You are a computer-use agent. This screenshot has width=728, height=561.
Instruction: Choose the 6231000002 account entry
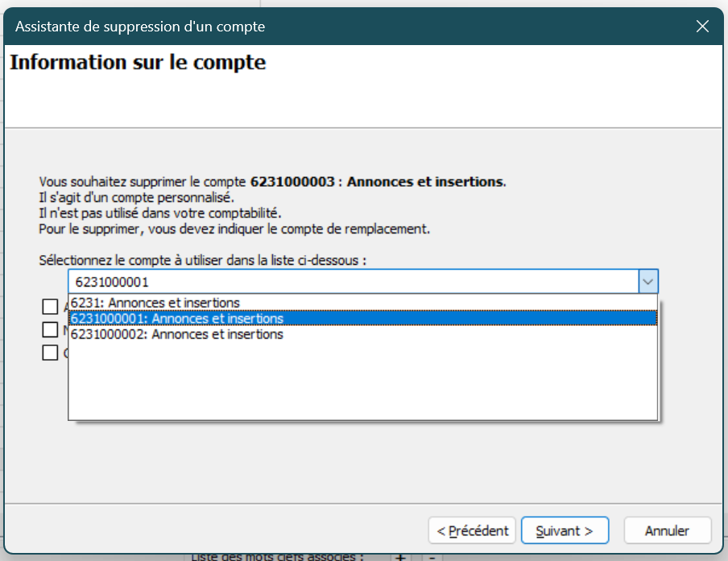coord(177,334)
